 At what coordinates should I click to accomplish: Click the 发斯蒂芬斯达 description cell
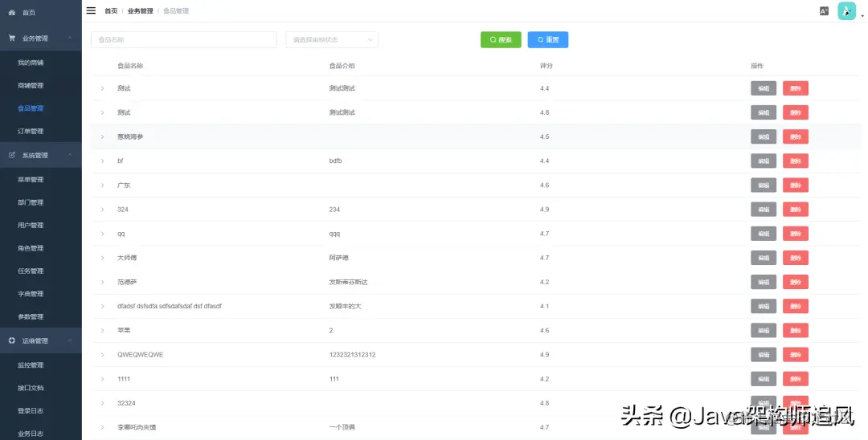348,283
